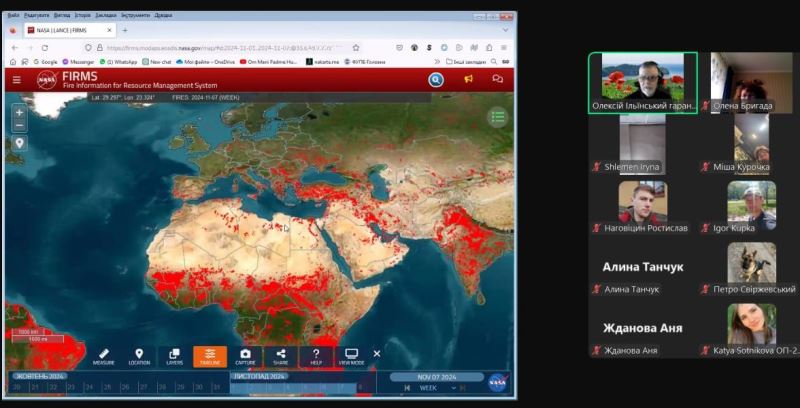Image resolution: width=800 pixels, height=408 pixels.
Task: Open a new browser tab with plus
Action: (x=125, y=30)
